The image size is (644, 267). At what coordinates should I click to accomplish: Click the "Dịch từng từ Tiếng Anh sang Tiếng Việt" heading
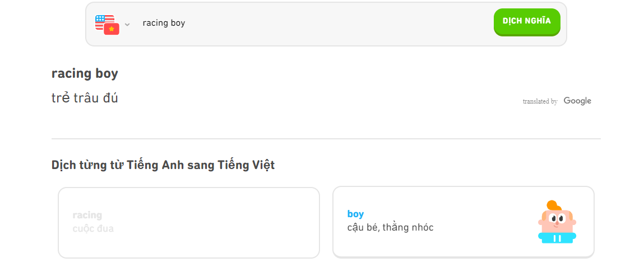tap(163, 165)
